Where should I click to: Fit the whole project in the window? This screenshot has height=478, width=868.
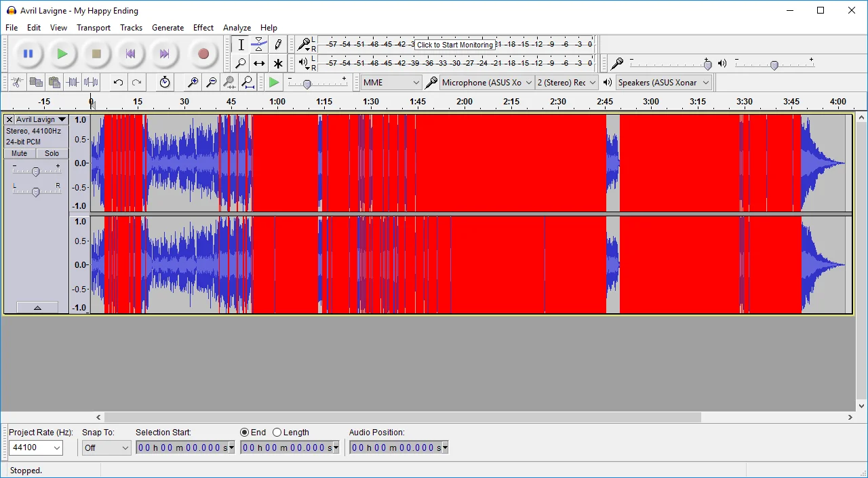[x=248, y=82]
